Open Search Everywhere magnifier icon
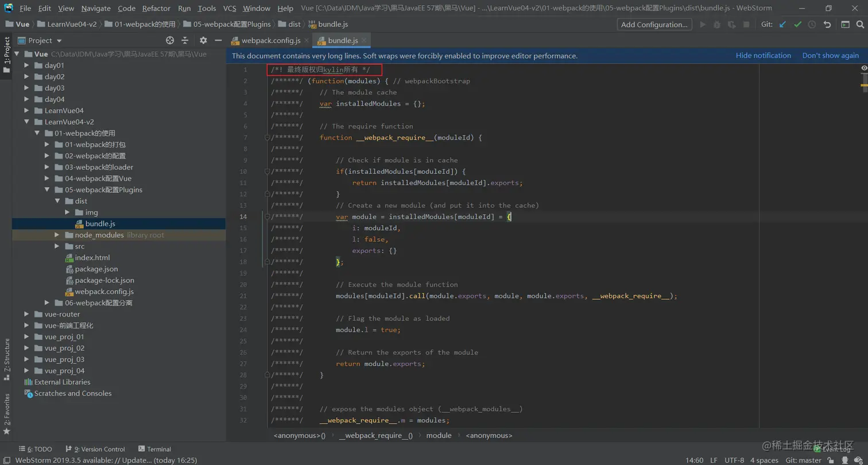868x465 pixels. pyautogui.click(x=860, y=25)
